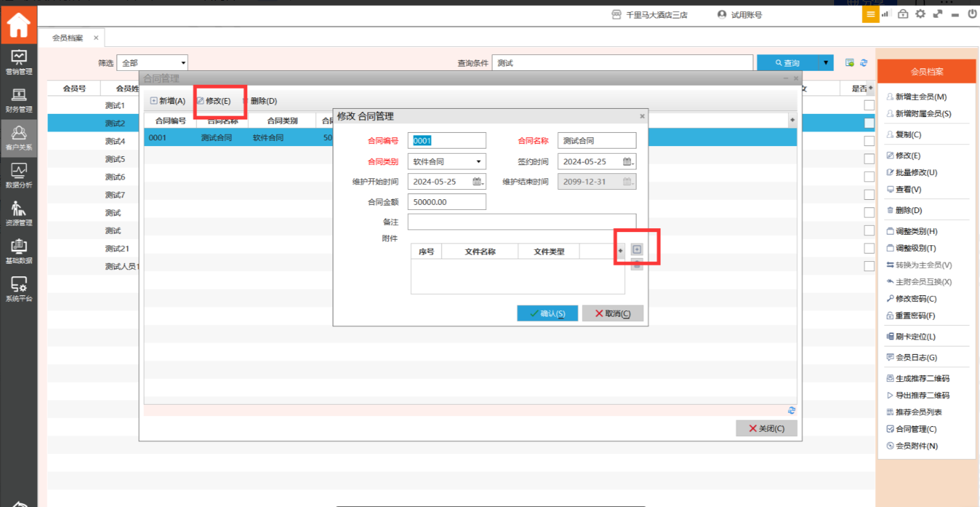The height and width of the screenshot is (507, 980).
Task: Tick the checkbox in the 测试1 row
Action: [869, 106]
